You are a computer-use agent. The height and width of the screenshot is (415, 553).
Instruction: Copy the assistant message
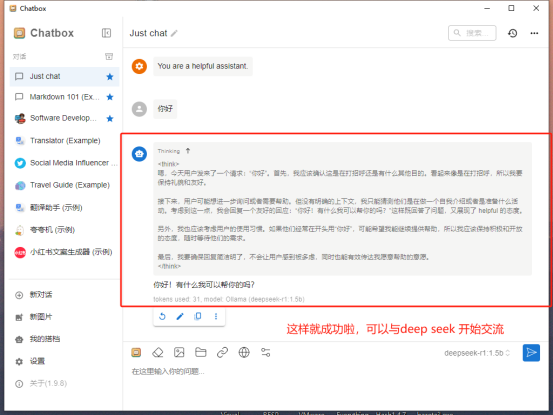(x=198, y=316)
